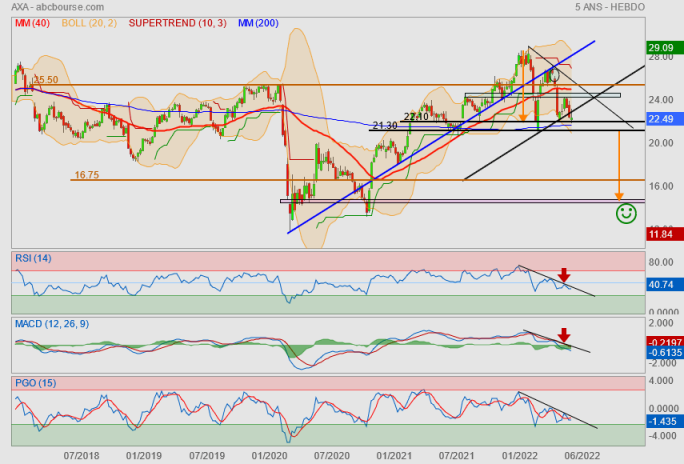Click the 80.00 RSI axis label
The width and height of the screenshot is (684, 464).
tap(661, 262)
